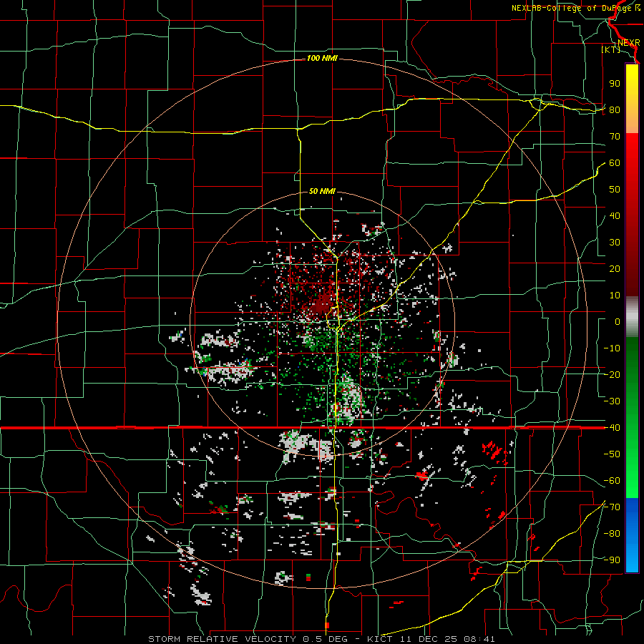Click the "-80" scale label
The width and height of the screenshot is (644, 644).
coord(612,534)
